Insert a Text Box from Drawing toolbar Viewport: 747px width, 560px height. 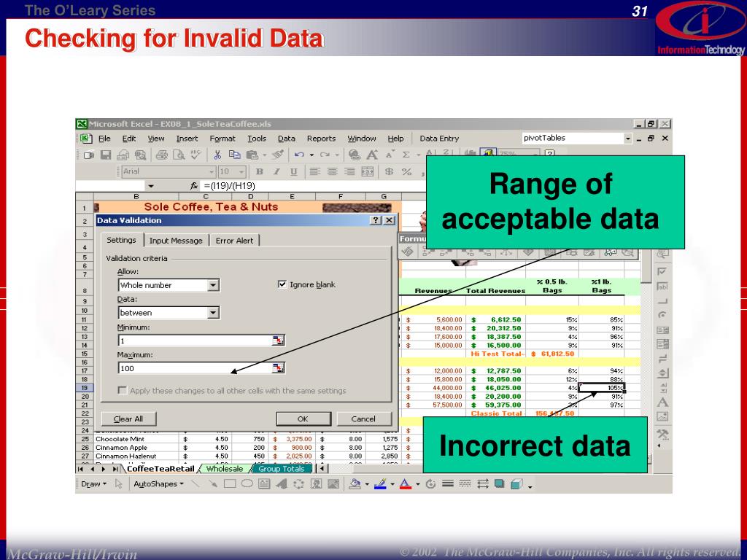[x=264, y=484]
